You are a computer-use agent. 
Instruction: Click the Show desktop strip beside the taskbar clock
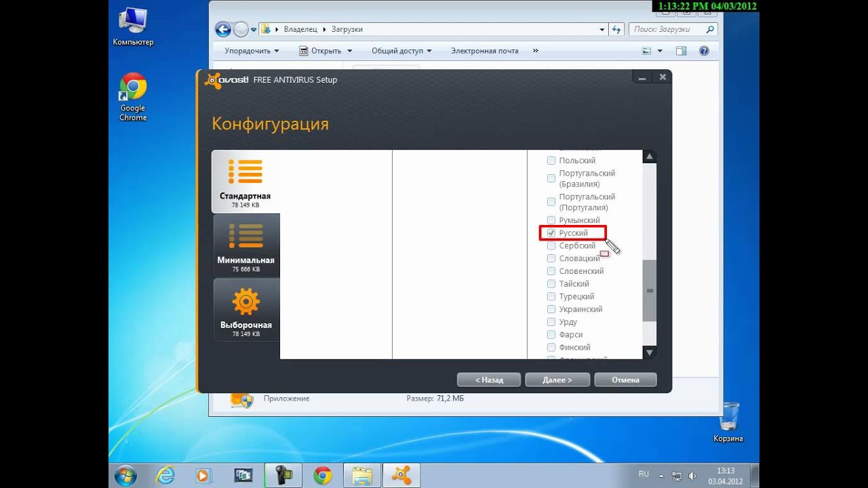[x=754, y=476]
